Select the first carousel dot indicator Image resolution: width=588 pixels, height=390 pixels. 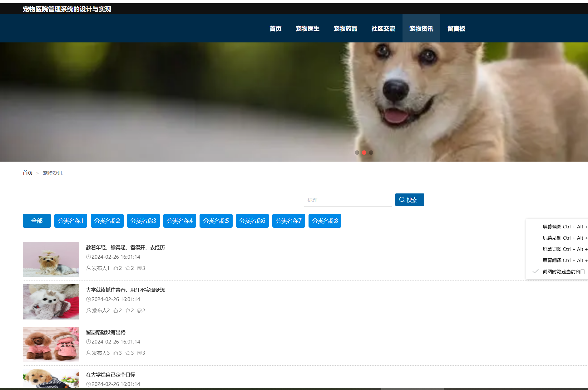(357, 153)
